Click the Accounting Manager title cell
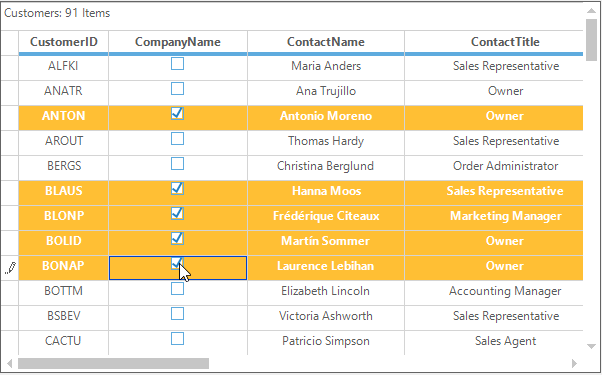 pyautogui.click(x=494, y=293)
